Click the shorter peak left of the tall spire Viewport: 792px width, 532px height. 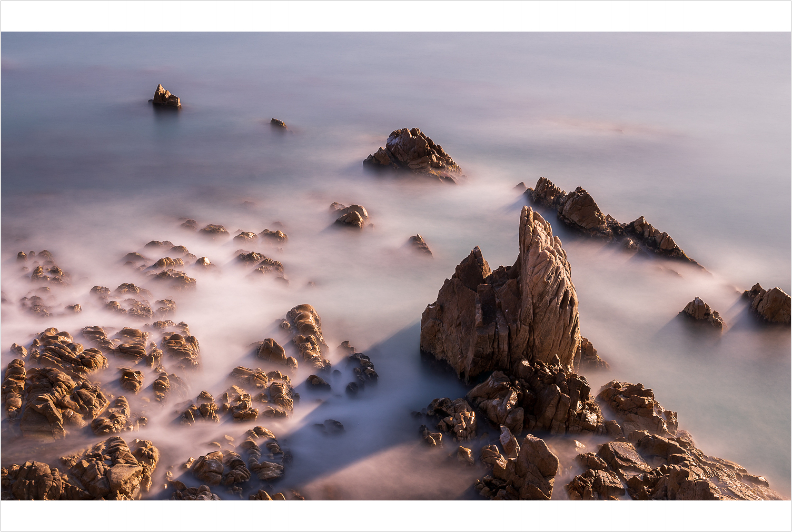[471, 268]
